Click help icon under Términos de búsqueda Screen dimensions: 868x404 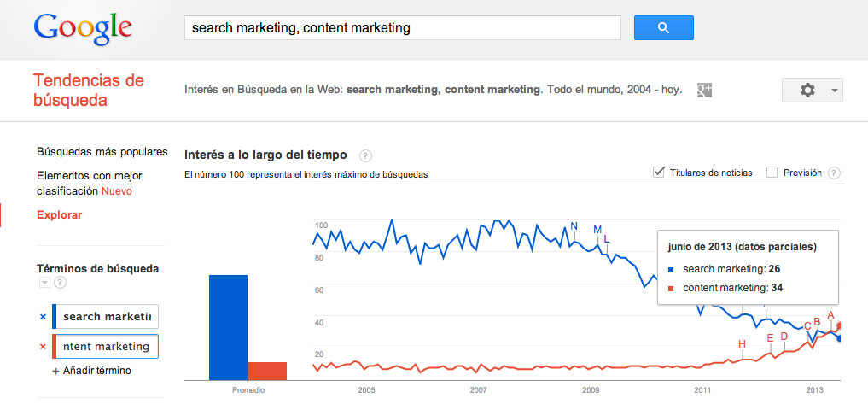tap(60, 283)
